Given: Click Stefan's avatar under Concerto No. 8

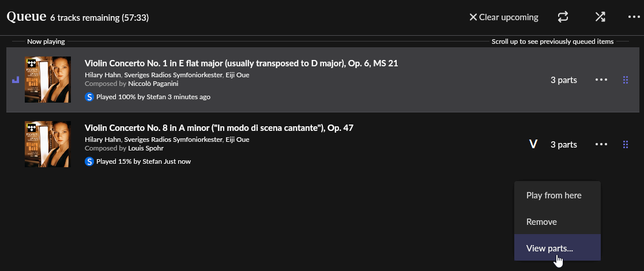Looking at the screenshot, I should [89, 161].
